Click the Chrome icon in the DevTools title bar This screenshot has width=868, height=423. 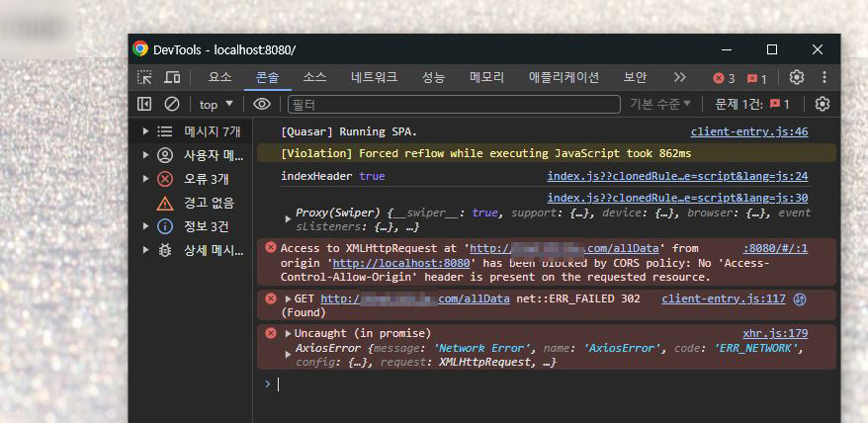coord(140,49)
